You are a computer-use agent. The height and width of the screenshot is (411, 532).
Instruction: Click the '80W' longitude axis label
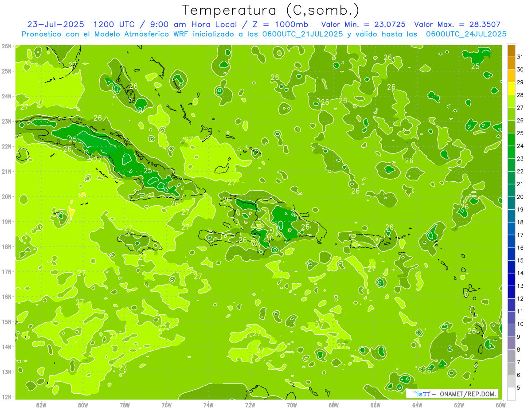click(x=83, y=405)
